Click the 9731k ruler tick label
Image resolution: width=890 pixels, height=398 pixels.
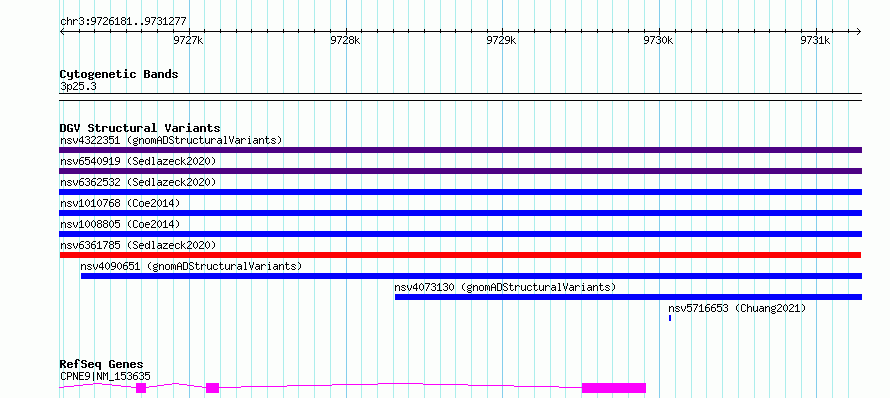click(x=816, y=40)
